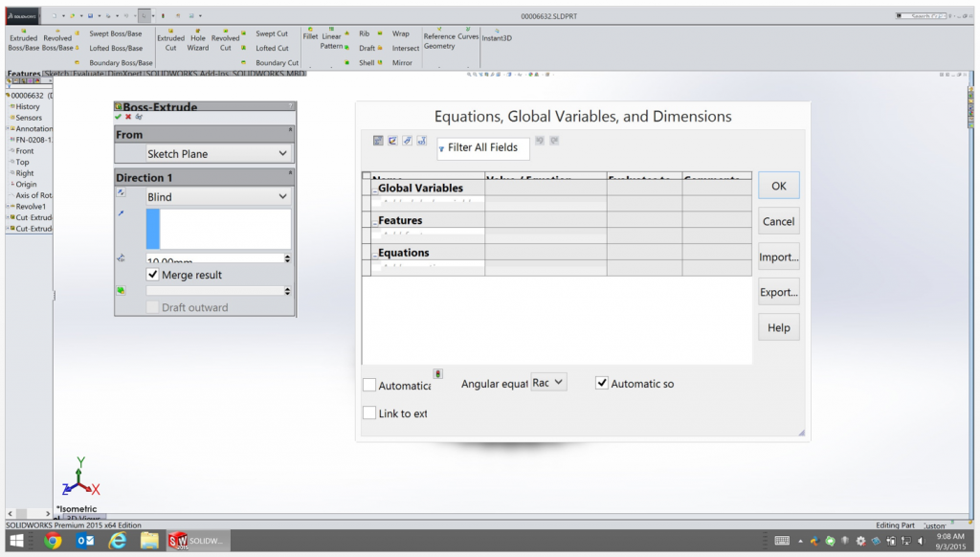Open the Blind end condition dropdown
This screenshot has width=980, height=557.
pyautogui.click(x=218, y=196)
